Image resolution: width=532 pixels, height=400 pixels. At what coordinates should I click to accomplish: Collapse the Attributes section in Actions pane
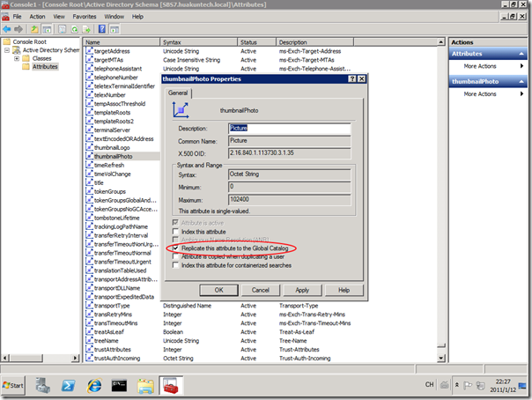pos(521,54)
